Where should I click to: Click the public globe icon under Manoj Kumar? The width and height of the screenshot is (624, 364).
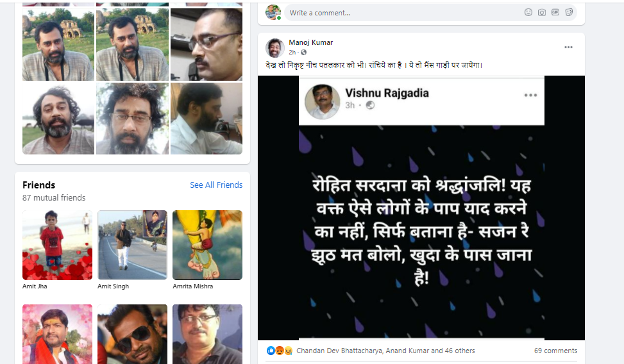point(303,53)
